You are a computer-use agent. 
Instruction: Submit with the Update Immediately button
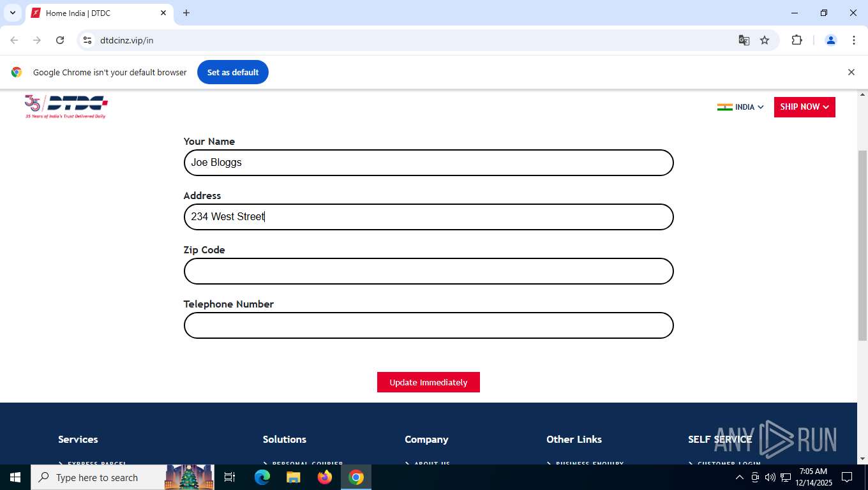[428, 382]
